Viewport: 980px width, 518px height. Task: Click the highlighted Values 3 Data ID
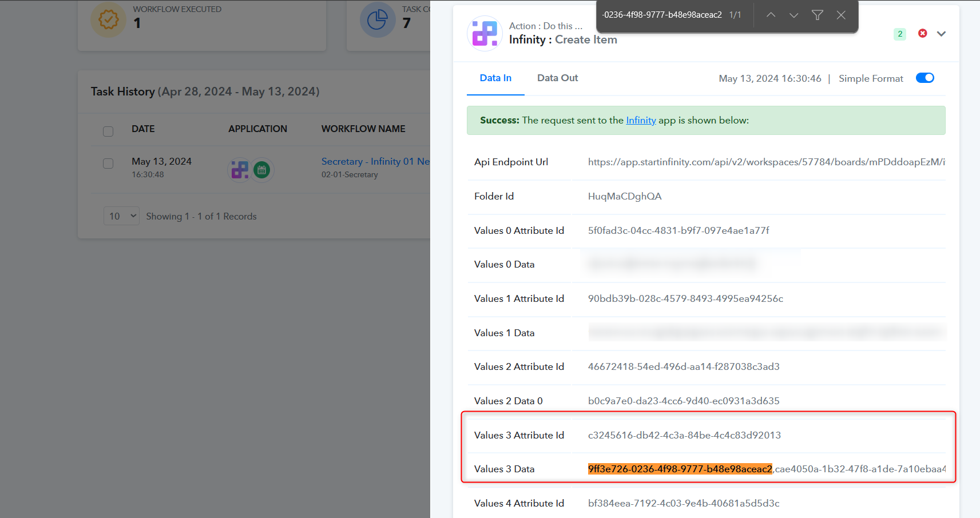680,469
